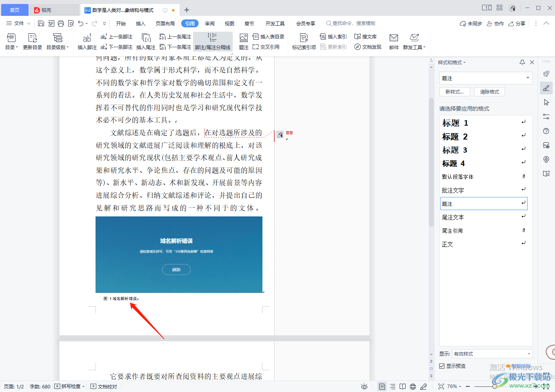Open Print Preview from quick access toolbar
The image size is (555, 392).
click(71, 23)
